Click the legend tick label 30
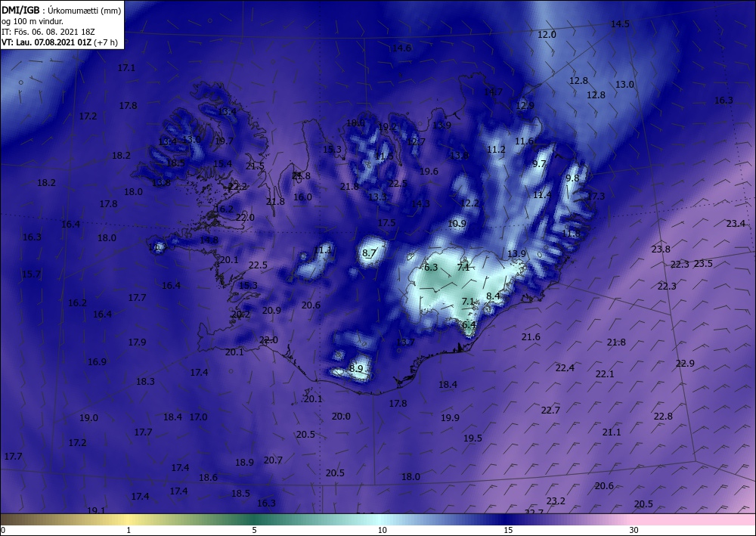Screen dimensions: 756x536 click(634, 530)
